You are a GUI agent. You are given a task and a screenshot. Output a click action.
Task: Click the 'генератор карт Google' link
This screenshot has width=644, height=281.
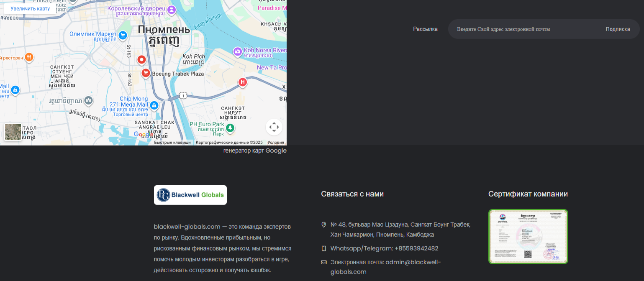point(255,151)
